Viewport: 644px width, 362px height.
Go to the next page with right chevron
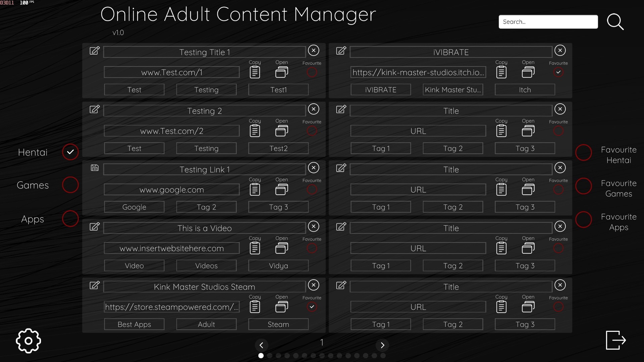click(x=383, y=345)
